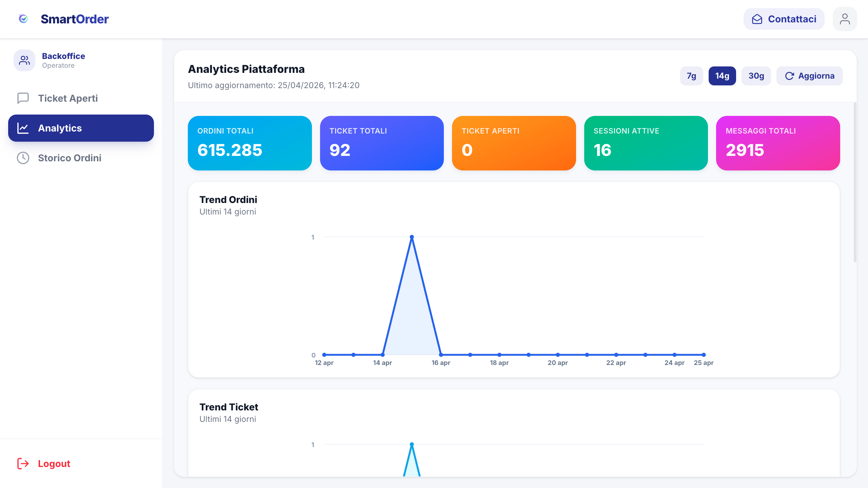Click the Sessioni Attive card
The width and height of the screenshot is (868, 488).
pyautogui.click(x=646, y=143)
